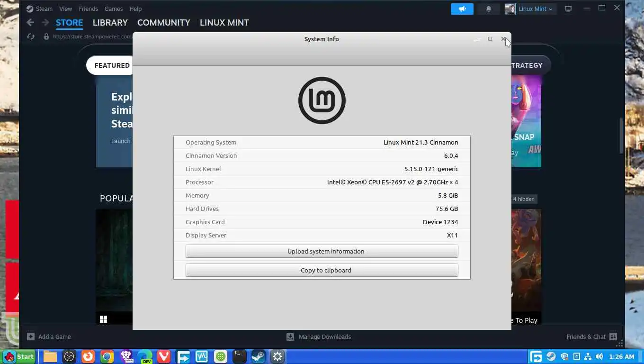The image size is (644, 364).
Task: Click the plus icon next to Add a Game
Action: tap(31, 337)
